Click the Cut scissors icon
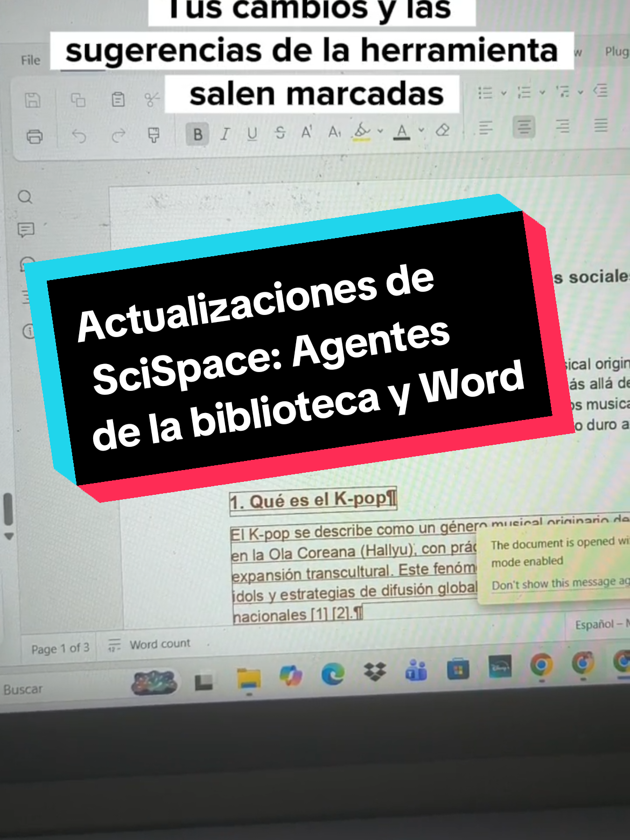Screen dimensions: 630x840 (x=152, y=99)
